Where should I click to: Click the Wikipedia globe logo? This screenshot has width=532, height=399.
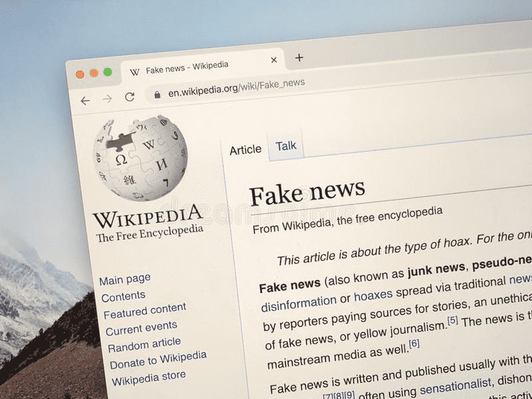coord(140,158)
